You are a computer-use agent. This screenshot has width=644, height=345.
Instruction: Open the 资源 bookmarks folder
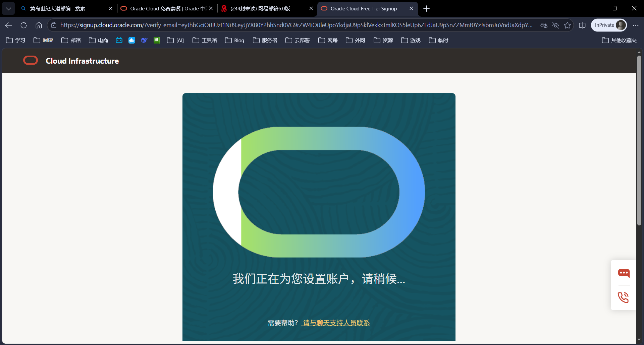point(383,40)
